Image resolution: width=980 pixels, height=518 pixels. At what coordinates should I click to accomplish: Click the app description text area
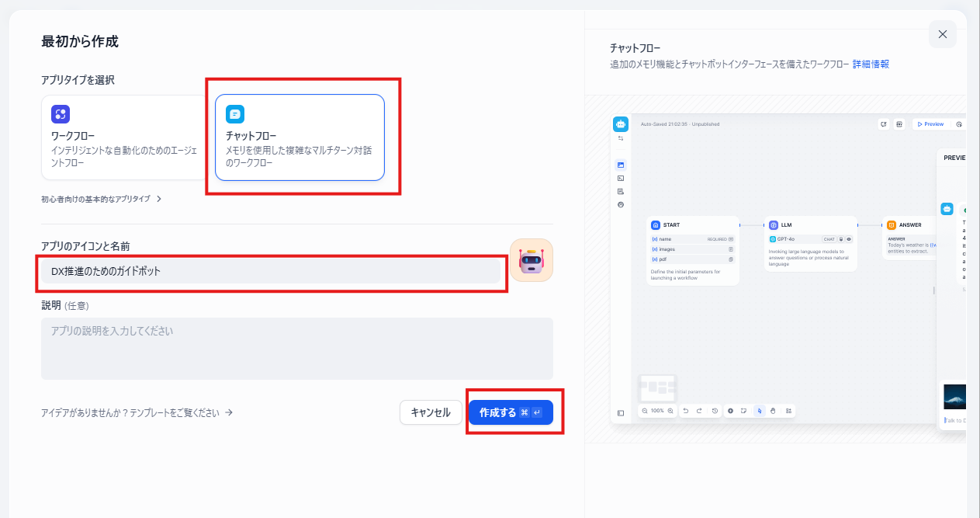point(296,348)
